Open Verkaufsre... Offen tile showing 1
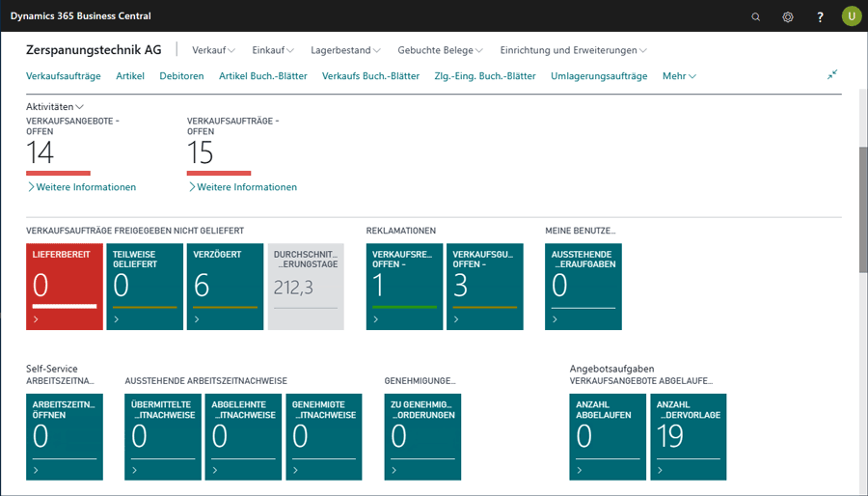868x496 pixels. (404, 287)
